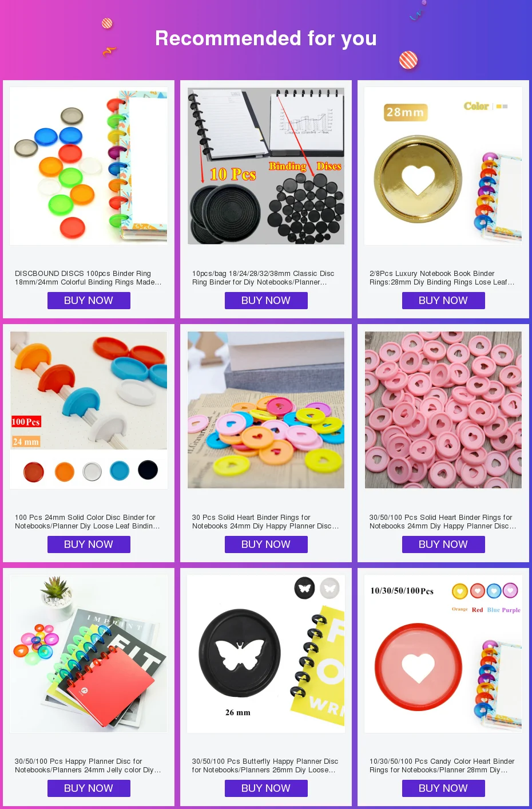Open the black 10 Pcs binding discs image
Viewport: 532px width, 809px height.
click(x=266, y=166)
